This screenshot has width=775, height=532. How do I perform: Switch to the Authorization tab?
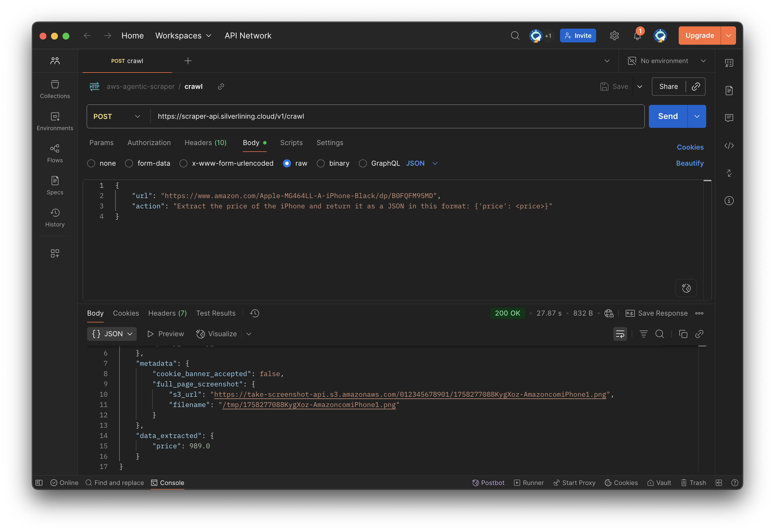(149, 143)
